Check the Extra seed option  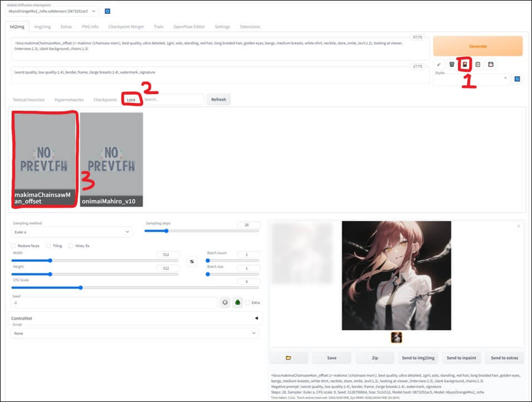pos(248,302)
